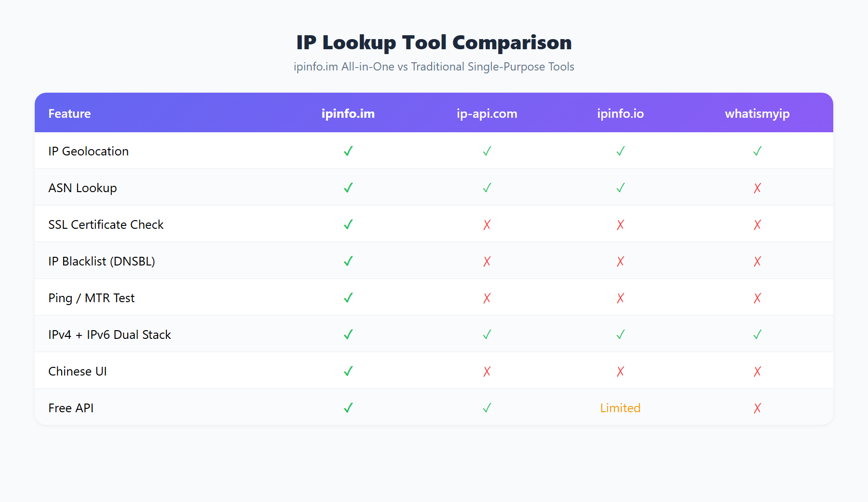Viewport: 868px width, 502px height.
Task: Click ip-api.com red cross in SSL Certificate Check row
Action: coord(487,224)
